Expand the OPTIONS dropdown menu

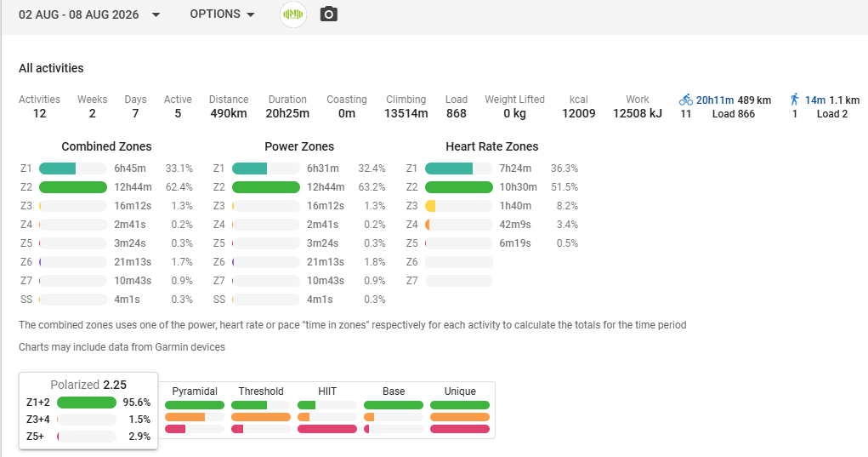pyautogui.click(x=223, y=14)
